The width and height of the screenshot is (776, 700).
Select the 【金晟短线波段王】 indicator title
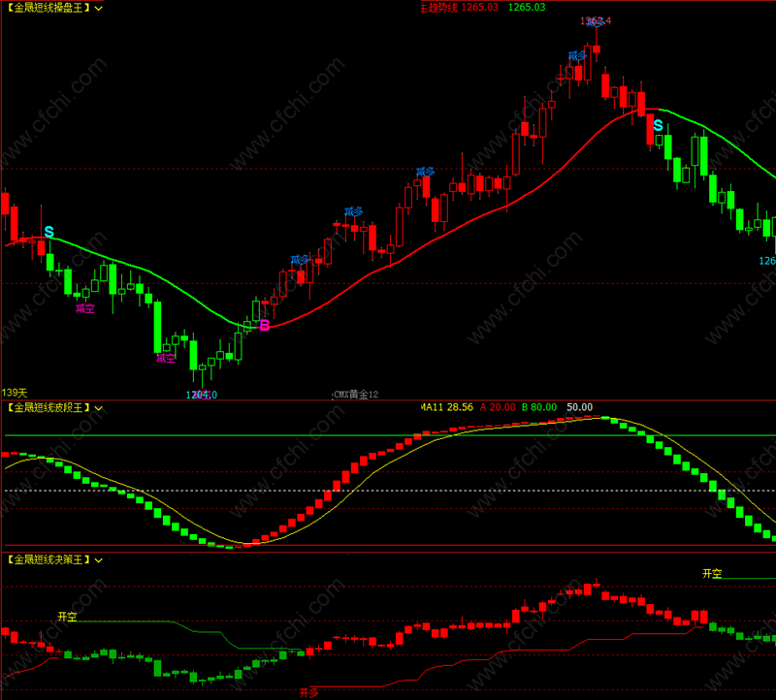48,407
